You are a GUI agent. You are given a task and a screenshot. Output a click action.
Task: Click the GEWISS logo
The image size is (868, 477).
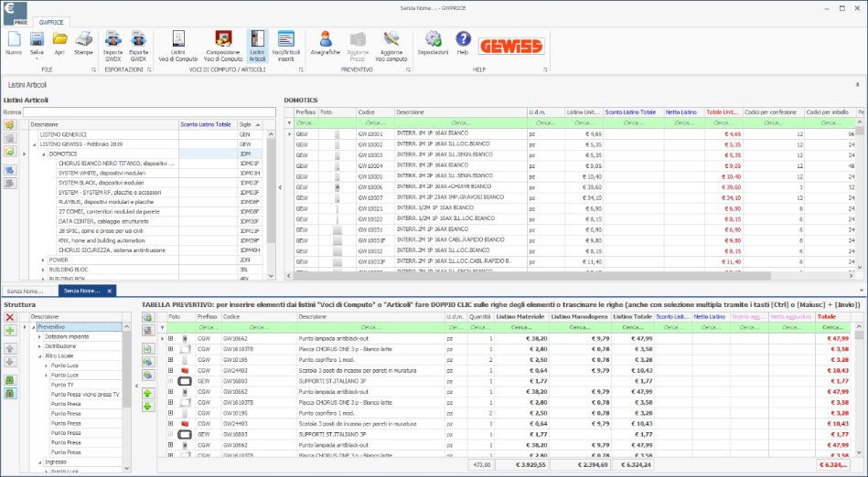coord(511,46)
